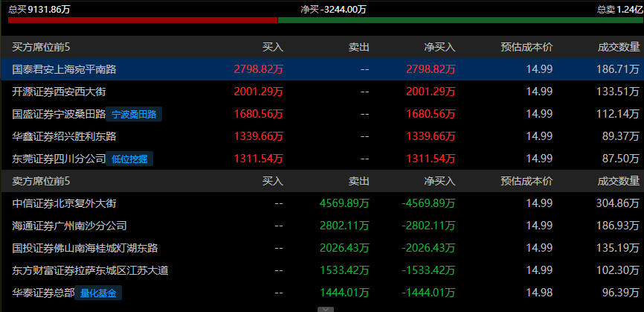Click the -2026.43万 net buy value
Image resolution: width=644 pixels, height=312 pixels.
coord(428,248)
